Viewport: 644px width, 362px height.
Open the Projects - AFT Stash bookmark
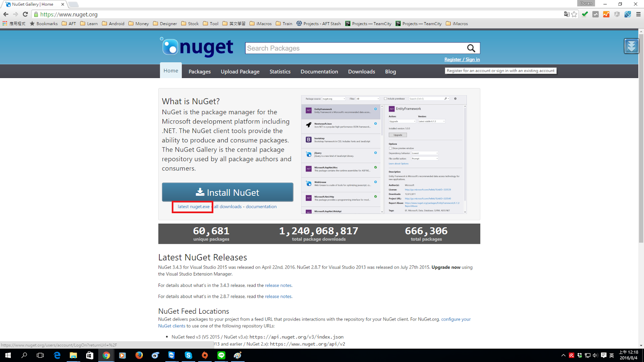pos(319,24)
